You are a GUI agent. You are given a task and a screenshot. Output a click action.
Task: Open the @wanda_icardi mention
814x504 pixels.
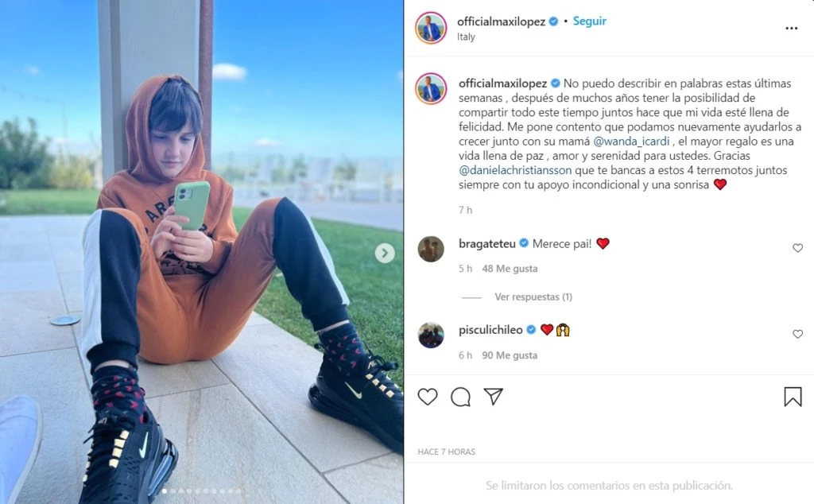[x=631, y=142]
